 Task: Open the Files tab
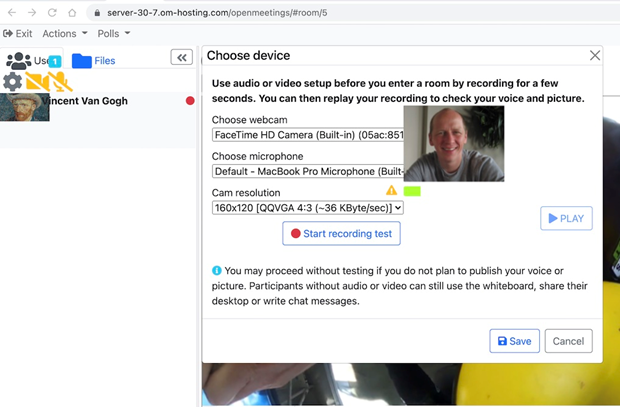94,61
